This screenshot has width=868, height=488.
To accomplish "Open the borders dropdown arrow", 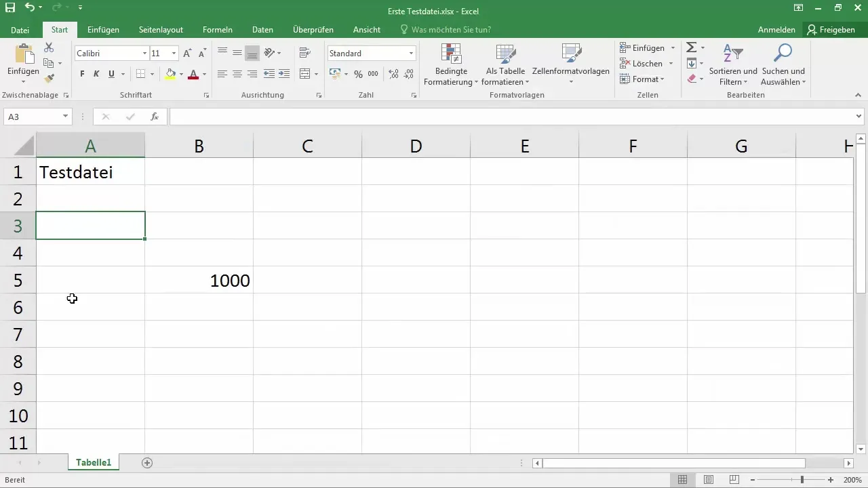I will [152, 74].
